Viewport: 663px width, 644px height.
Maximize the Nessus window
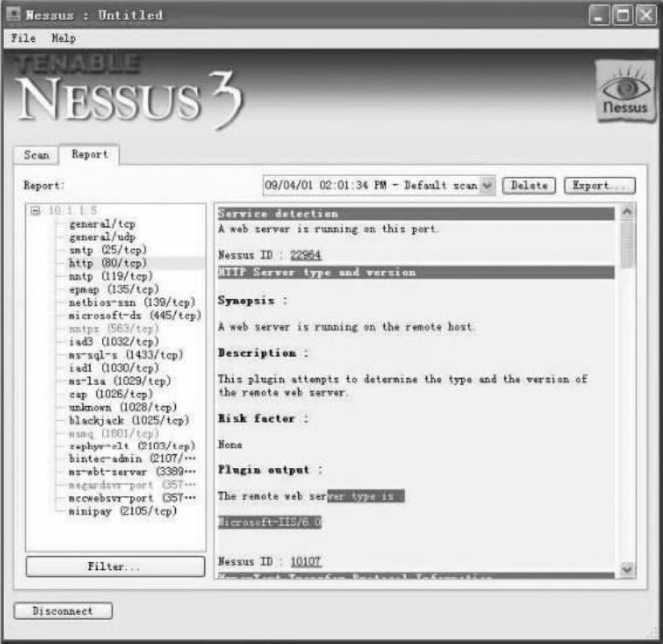pyautogui.click(x=622, y=15)
